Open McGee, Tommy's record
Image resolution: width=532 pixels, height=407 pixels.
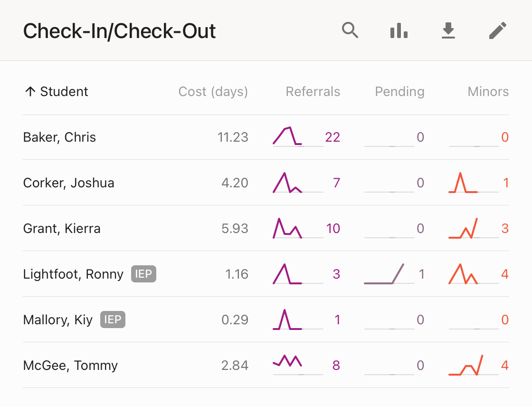(70, 366)
